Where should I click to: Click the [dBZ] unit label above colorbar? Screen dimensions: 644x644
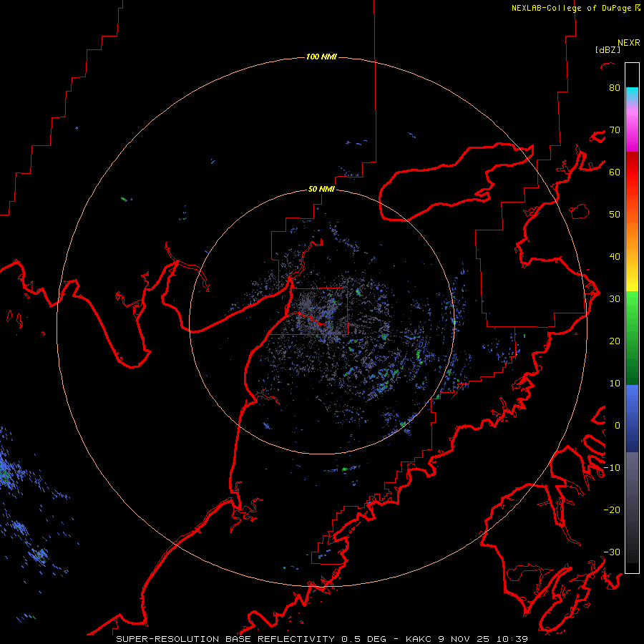pyautogui.click(x=608, y=49)
